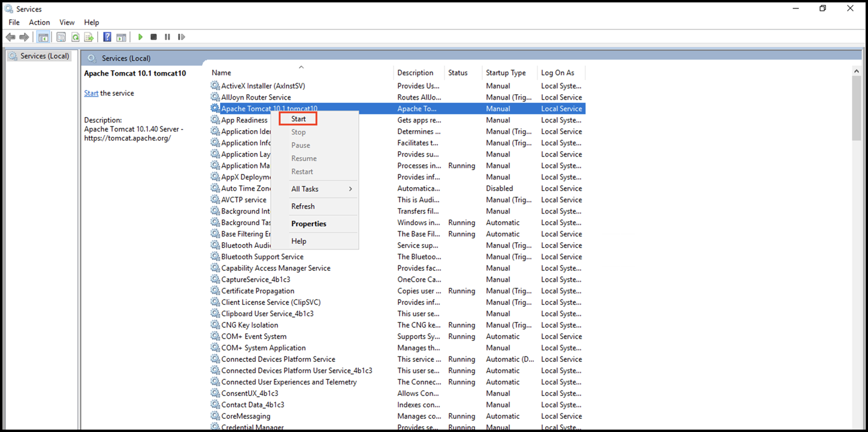Click the Export List toolbar icon
Image resolution: width=868 pixels, height=432 pixels.
coord(89,37)
